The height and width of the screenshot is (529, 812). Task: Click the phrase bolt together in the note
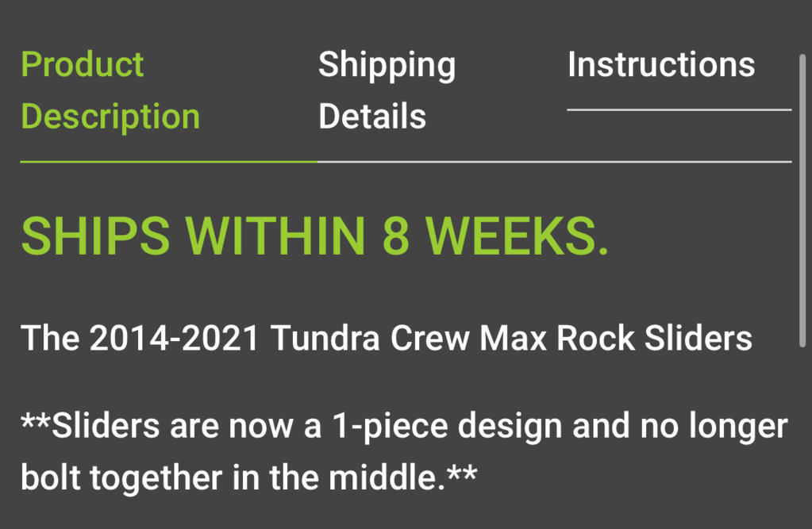coord(121,477)
